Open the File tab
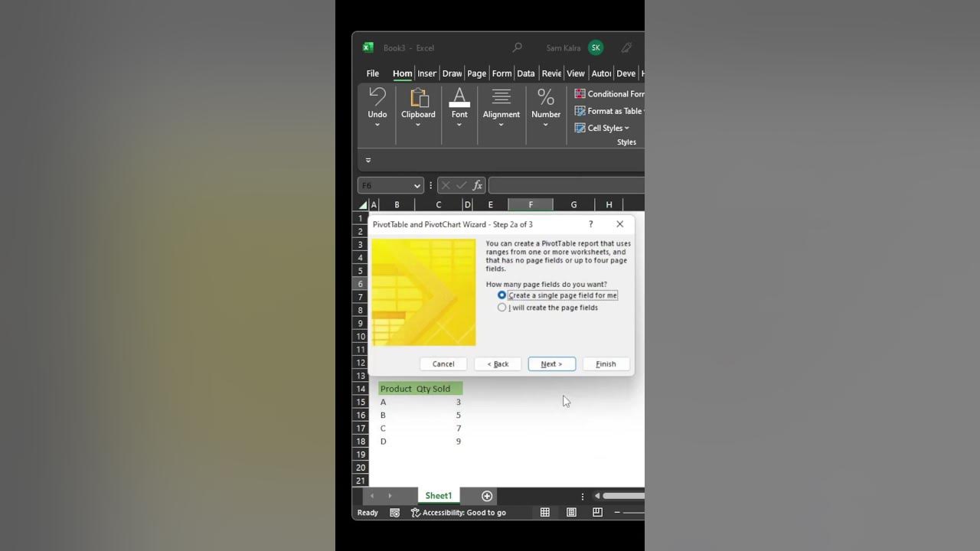Screen dimensions: 980x551 tap(373, 73)
